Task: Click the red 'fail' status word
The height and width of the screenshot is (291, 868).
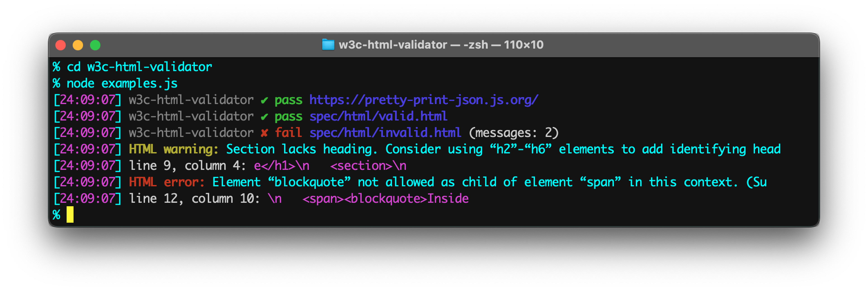Action: [288, 133]
